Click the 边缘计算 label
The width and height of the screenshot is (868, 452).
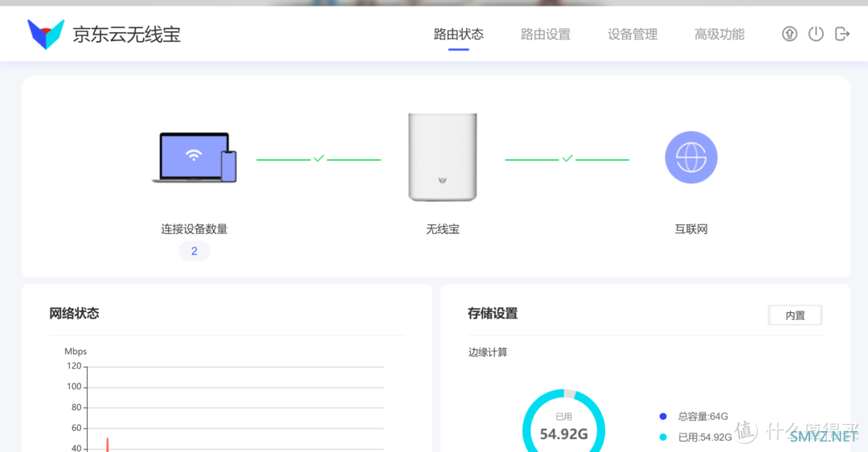[x=488, y=352]
